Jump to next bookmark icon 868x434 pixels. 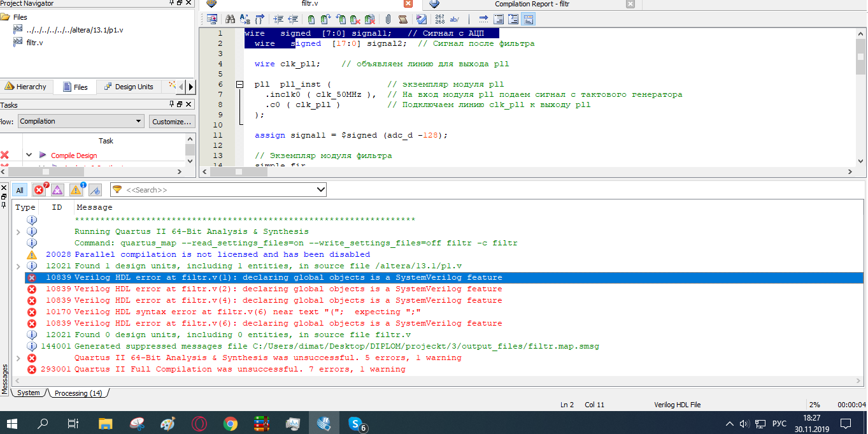(326, 19)
